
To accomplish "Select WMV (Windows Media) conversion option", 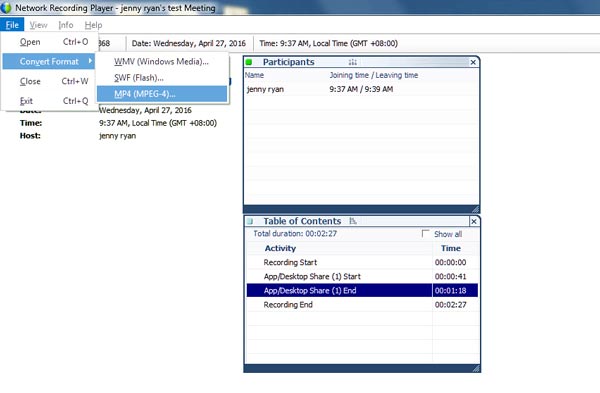I will [x=162, y=61].
